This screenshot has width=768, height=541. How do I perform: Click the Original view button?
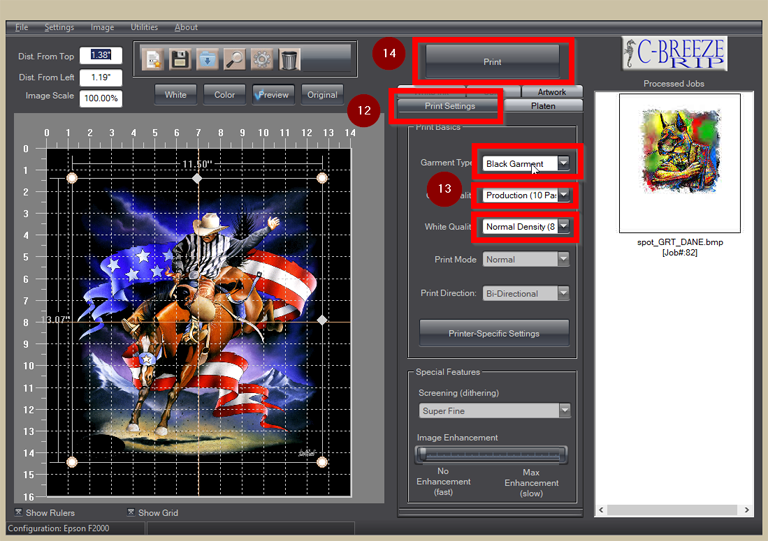322,94
